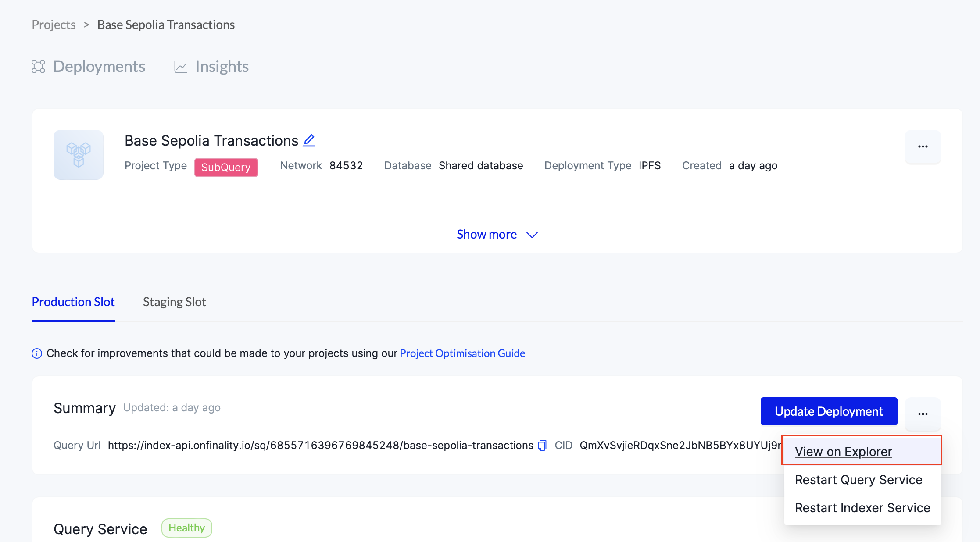
Task: Select Restart Indexer Service menu option
Action: 862,508
